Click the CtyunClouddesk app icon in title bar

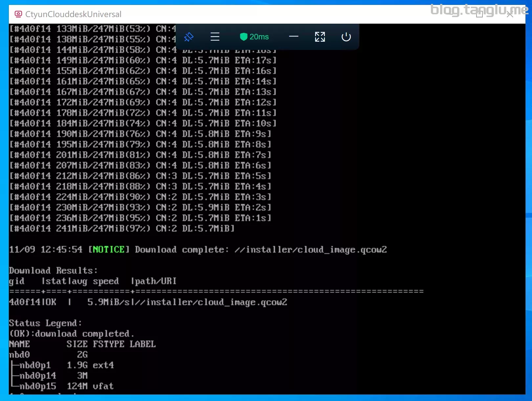18,14
